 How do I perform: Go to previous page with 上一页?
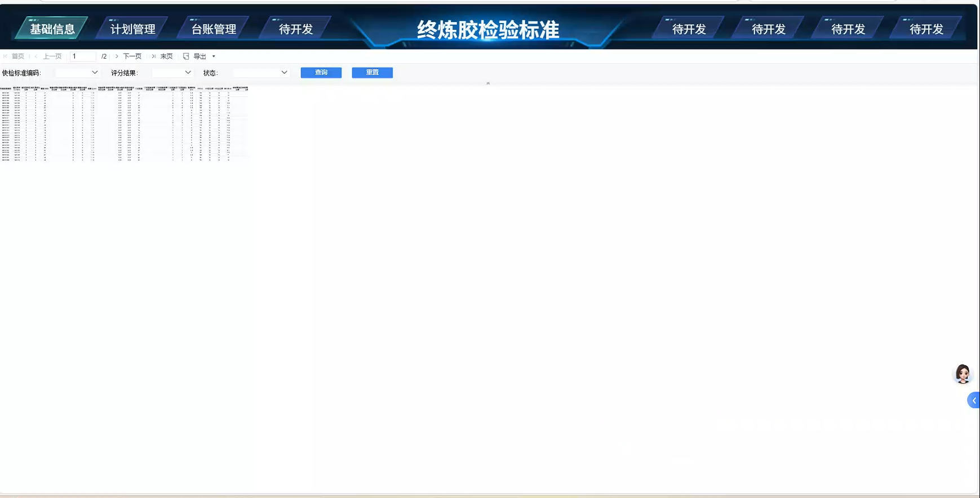[x=48, y=56]
